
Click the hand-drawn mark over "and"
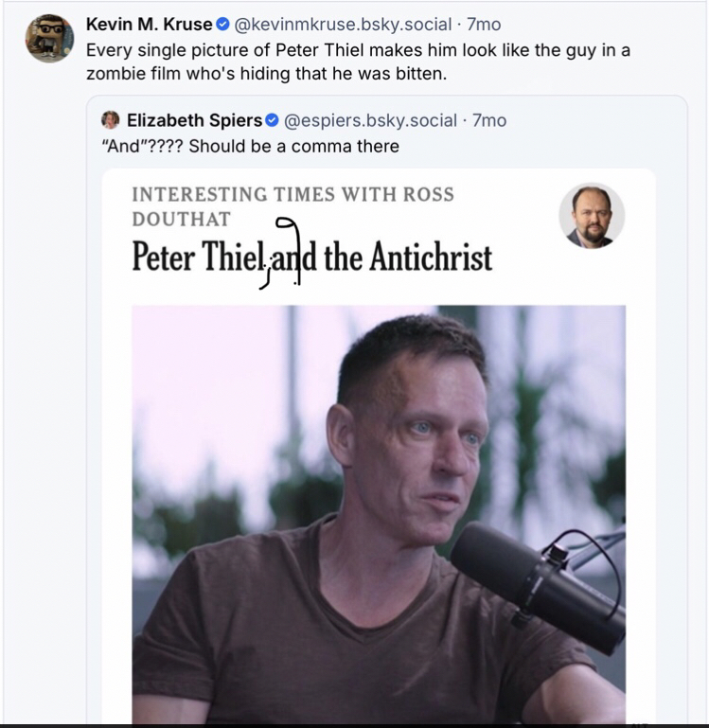click(287, 250)
